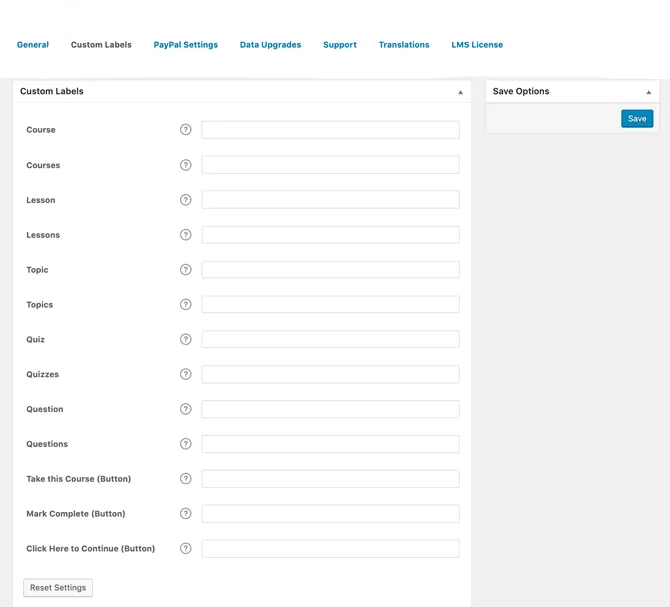Collapse the Custom Labels panel
The height and width of the screenshot is (607, 670).
click(460, 92)
